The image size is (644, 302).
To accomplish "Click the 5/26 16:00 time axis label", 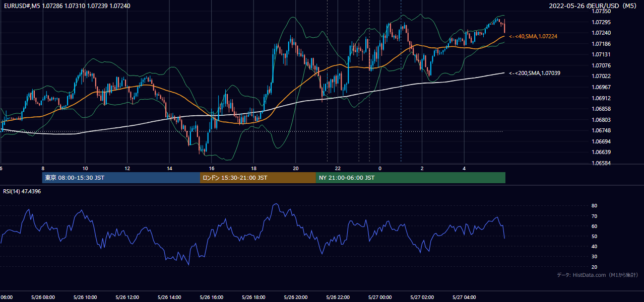I will click(x=211, y=297).
